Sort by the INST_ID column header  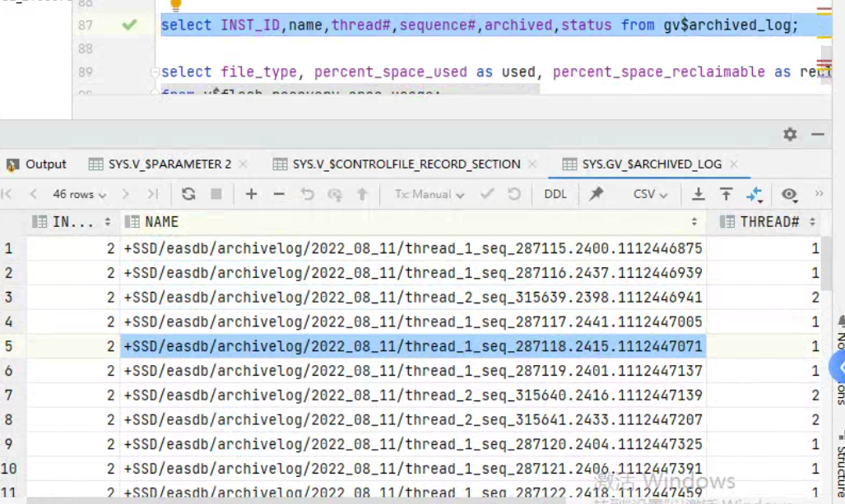coord(72,222)
